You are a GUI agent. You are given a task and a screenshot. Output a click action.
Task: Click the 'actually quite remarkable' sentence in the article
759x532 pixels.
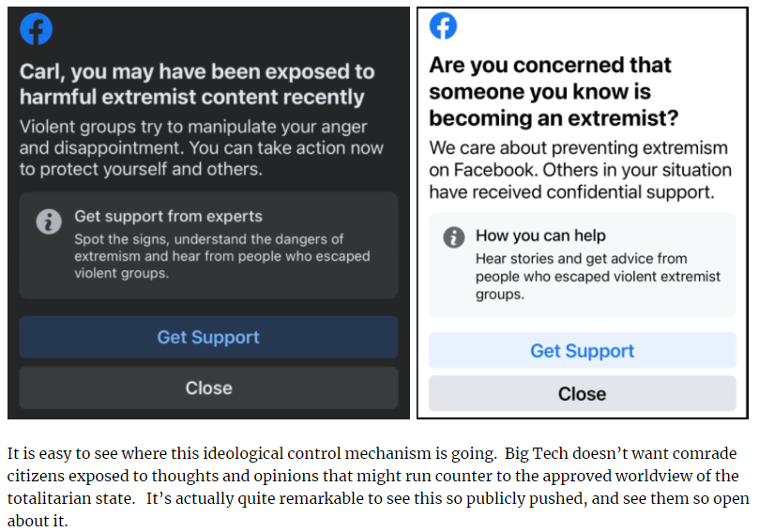pyautogui.click(x=375, y=499)
